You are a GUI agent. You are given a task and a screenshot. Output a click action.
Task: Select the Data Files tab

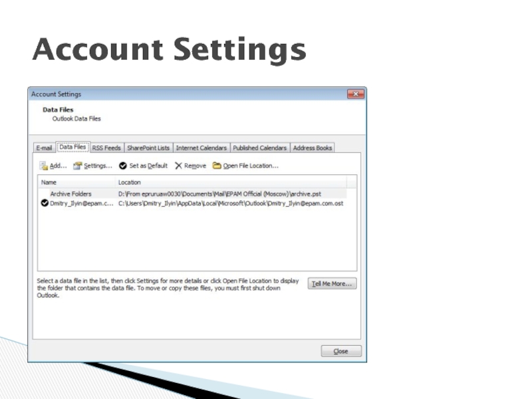(72, 147)
